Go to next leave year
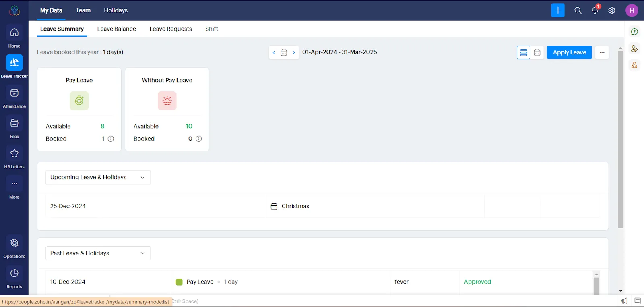 tap(294, 52)
